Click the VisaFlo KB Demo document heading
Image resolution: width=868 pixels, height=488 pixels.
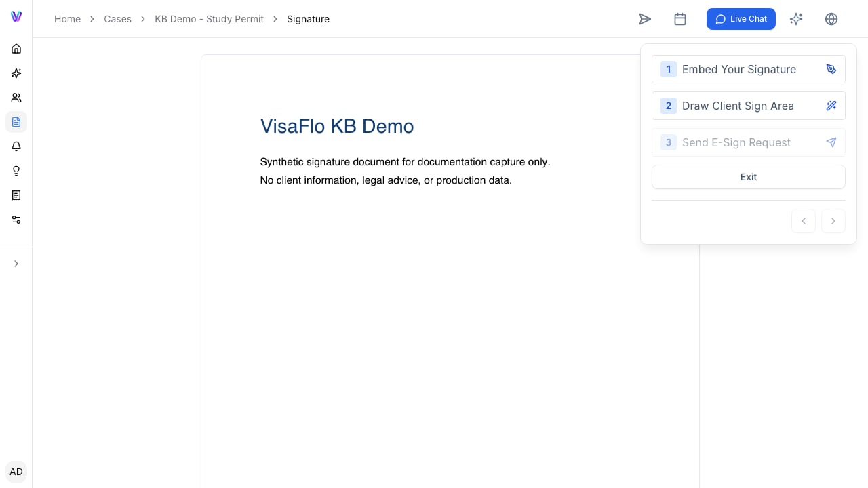337,126
